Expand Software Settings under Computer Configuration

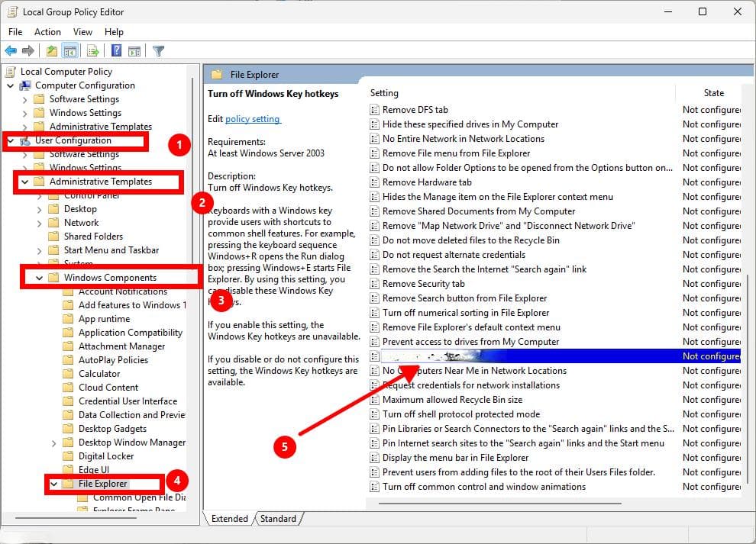(x=24, y=100)
